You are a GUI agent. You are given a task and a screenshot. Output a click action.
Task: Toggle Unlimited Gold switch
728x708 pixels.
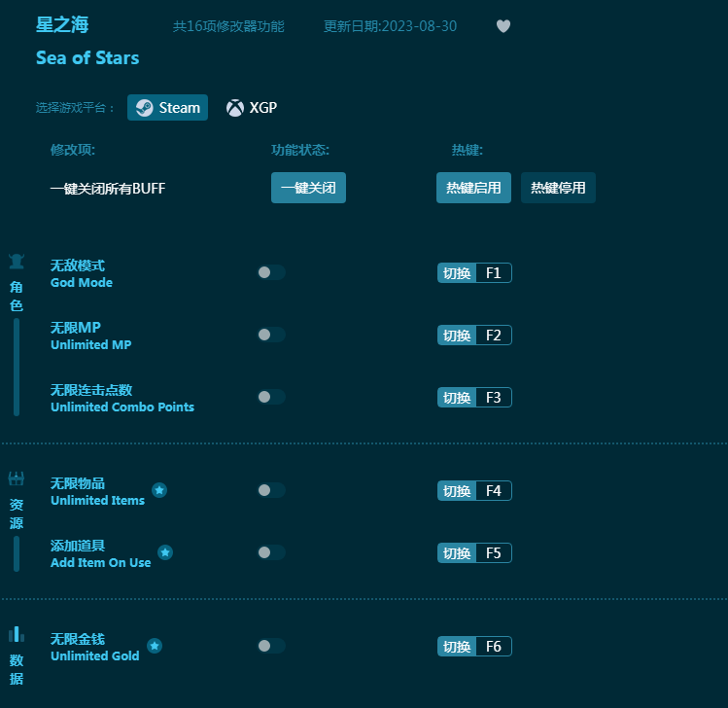(x=271, y=646)
